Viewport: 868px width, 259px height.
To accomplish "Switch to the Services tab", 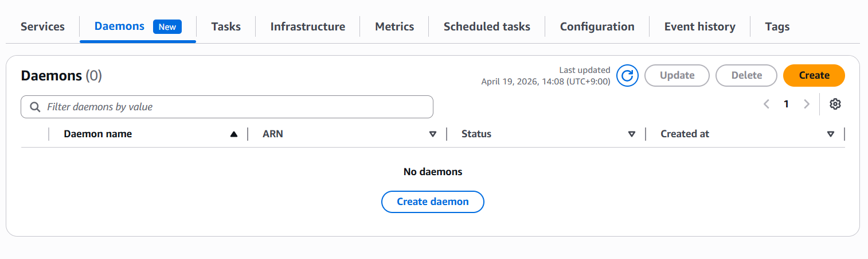I will point(42,26).
